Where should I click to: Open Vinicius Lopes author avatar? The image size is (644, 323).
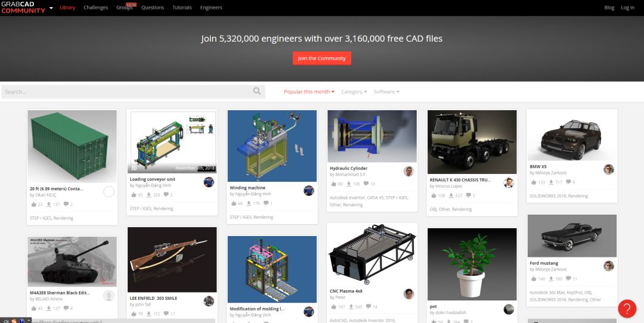tap(509, 182)
